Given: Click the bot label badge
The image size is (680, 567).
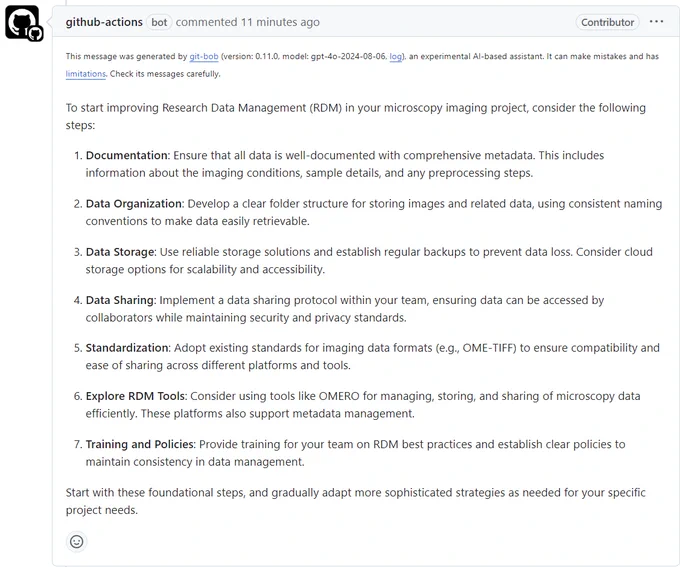Looking at the screenshot, I should pos(159,22).
